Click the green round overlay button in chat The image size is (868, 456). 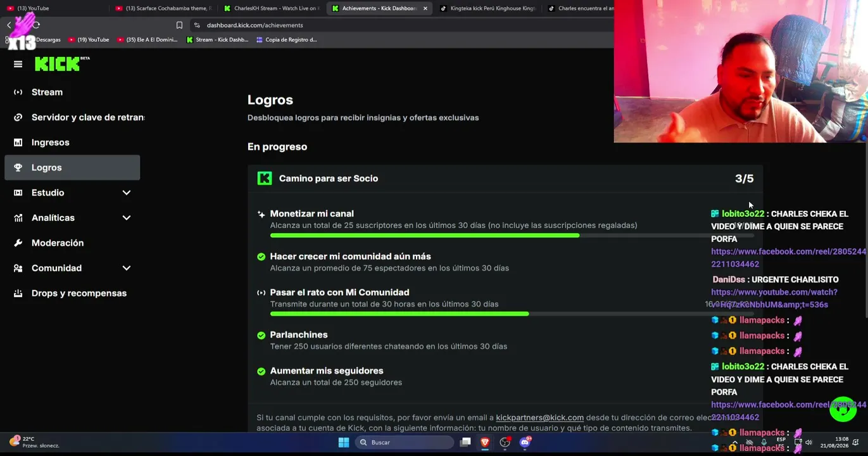pos(843,409)
